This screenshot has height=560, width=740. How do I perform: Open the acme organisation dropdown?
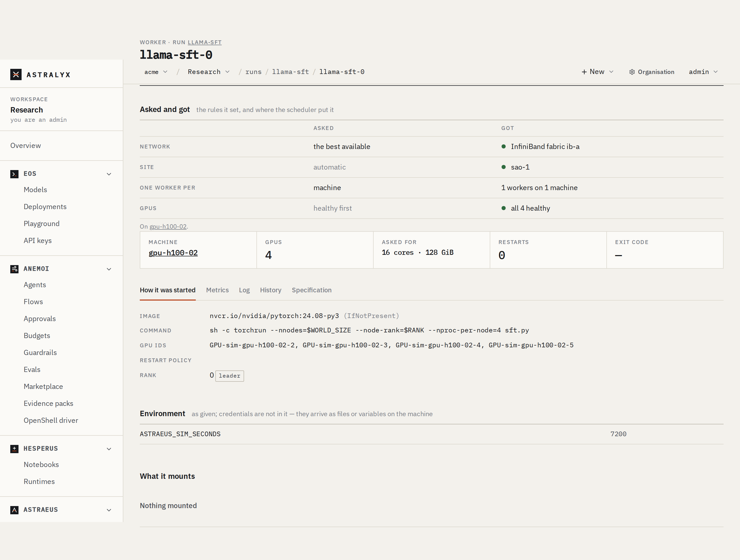pyautogui.click(x=156, y=72)
